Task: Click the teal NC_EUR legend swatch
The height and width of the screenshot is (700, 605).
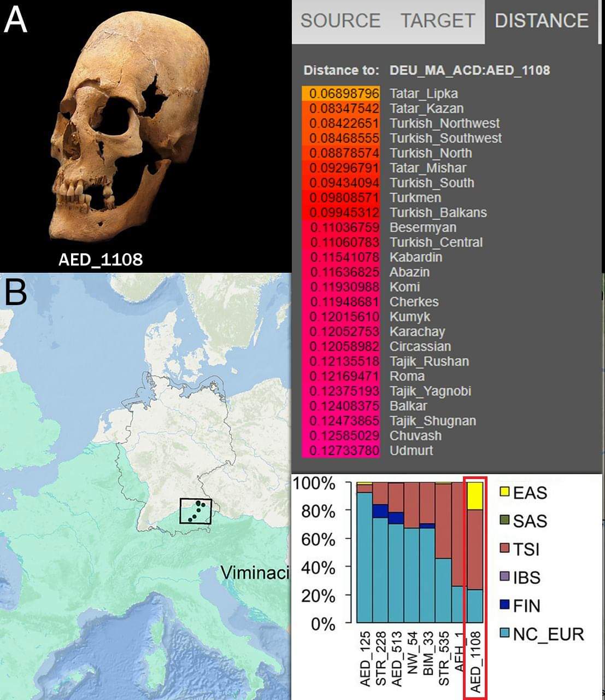Action: (x=504, y=634)
